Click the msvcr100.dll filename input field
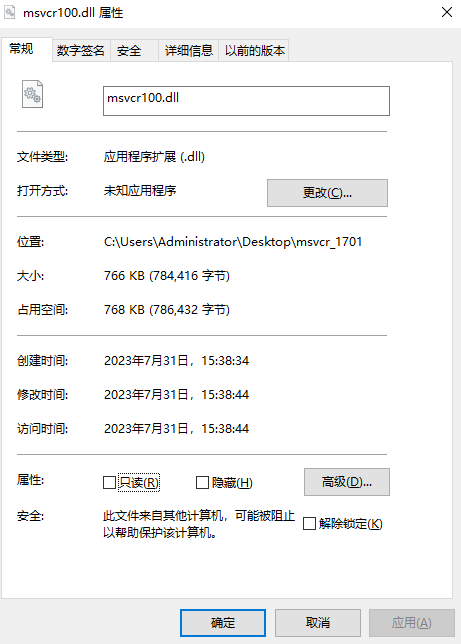 click(246, 101)
